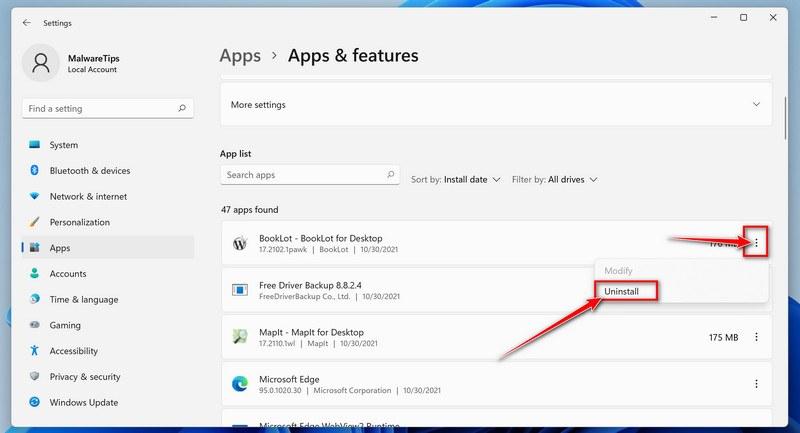The image size is (800, 433).
Task: Choose Uninstall from the context menu
Action: pos(621,291)
